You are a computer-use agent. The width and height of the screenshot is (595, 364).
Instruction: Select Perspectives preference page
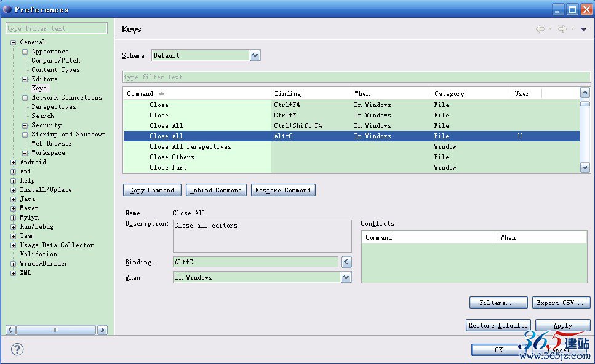pos(54,106)
